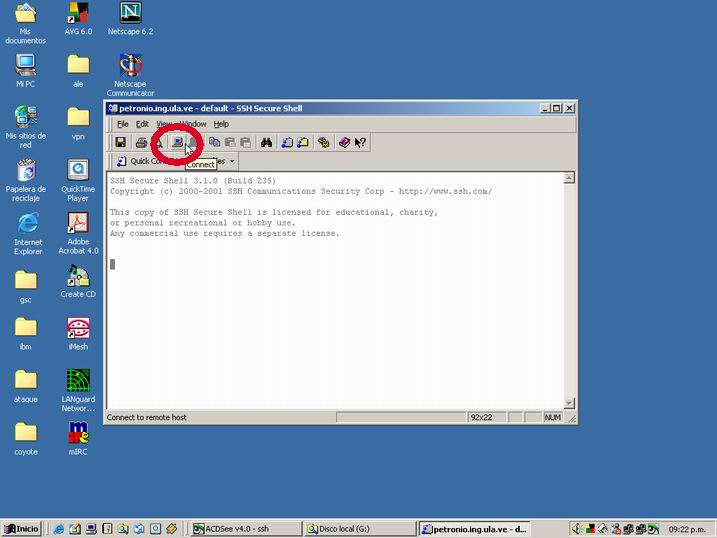Click the terminal text cursor block

point(112,264)
